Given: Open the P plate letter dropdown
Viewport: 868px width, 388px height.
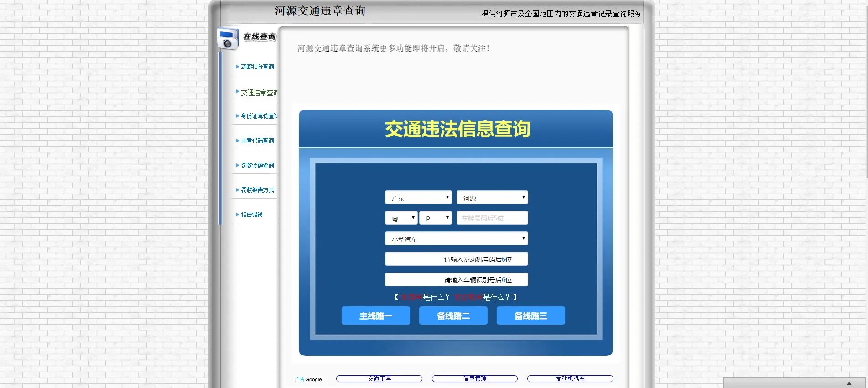Looking at the screenshot, I should [436, 218].
